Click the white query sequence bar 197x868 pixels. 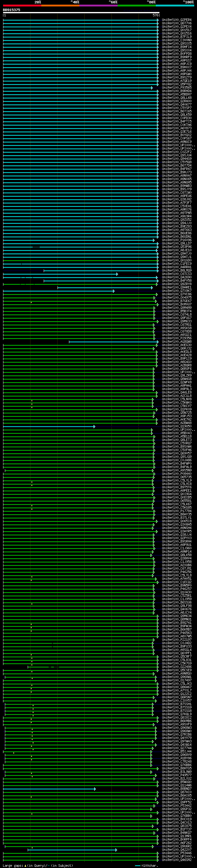point(81,13)
